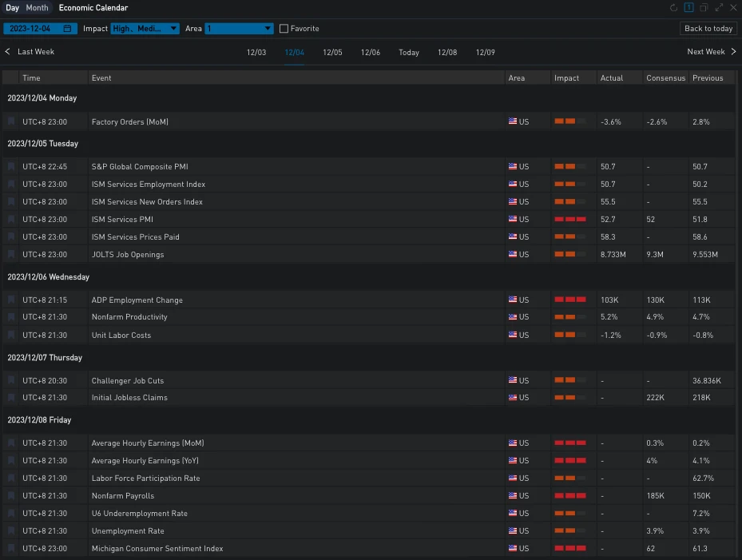The width and height of the screenshot is (742, 560).
Task: Open the calendar picker icon in date field
Action: pyautogui.click(x=67, y=29)
